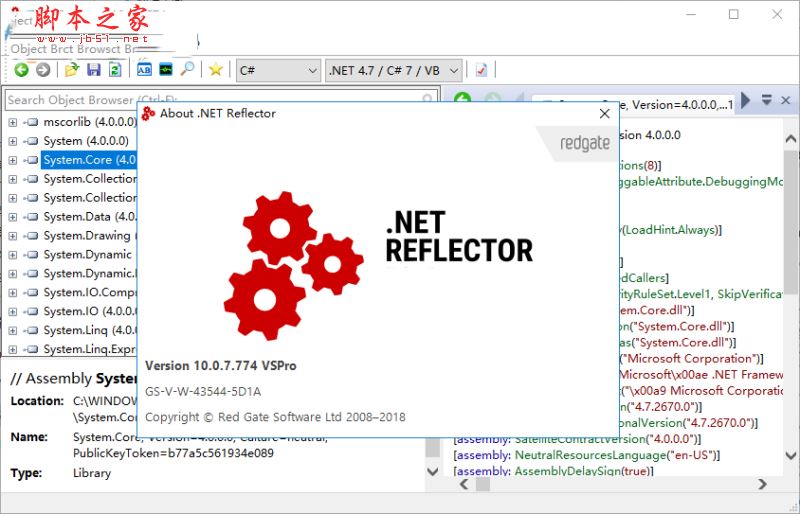800x514 pixels.
Task: Select System (4.0.0.0) in the tree
Action: coord(86,141)
